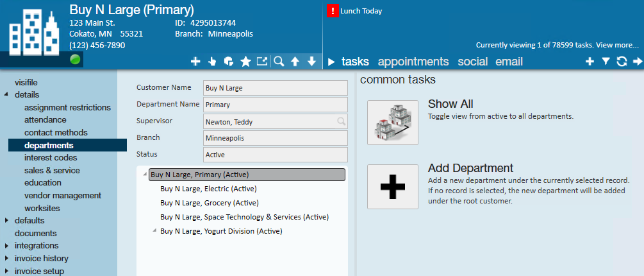Open the search magnifier in header toolbar
The width and height of the screenshot is (644, 276).
pyautogui.click(x=279, y=62)
